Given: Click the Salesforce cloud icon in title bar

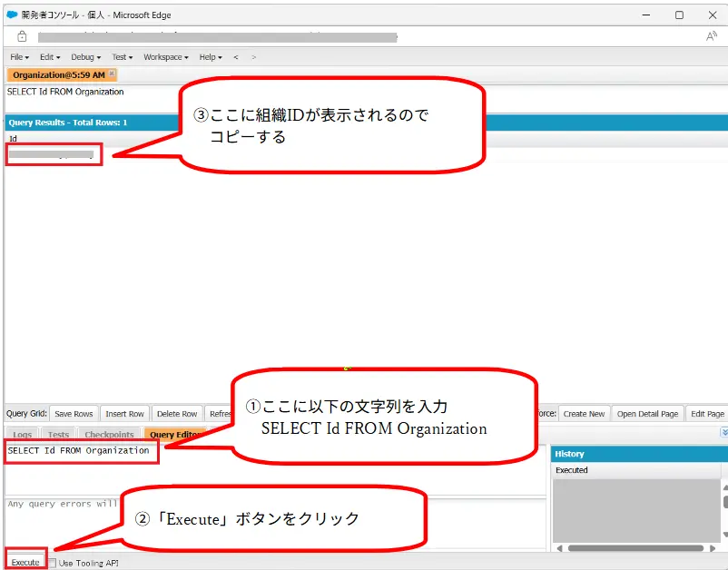Looking at the screenshot, I should pyautogui.click(x=11, y=15).
